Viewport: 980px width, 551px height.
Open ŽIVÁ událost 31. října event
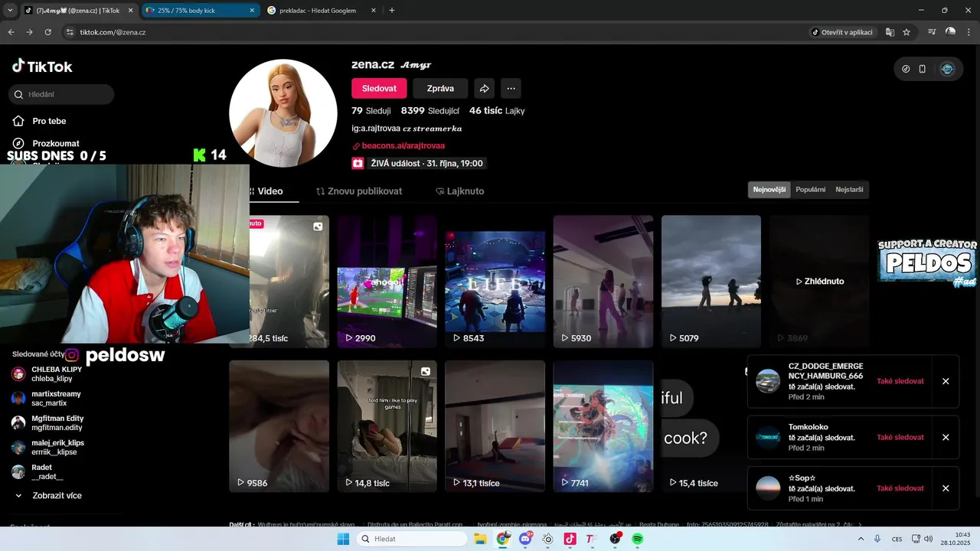[x=419, y=163]
